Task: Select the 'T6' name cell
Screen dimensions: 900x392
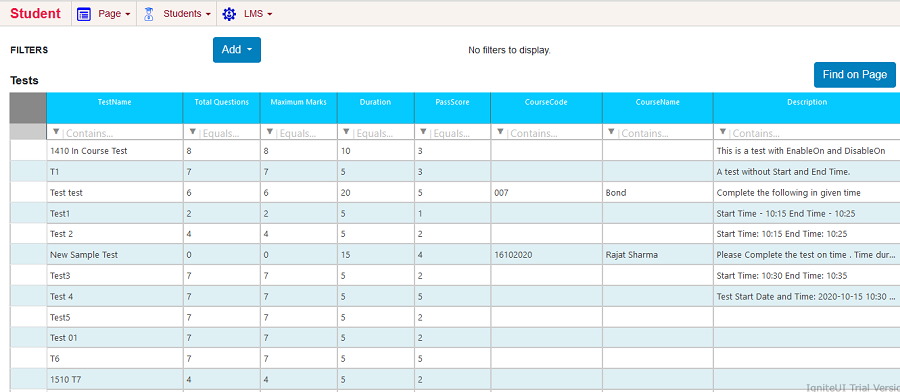Action: coord(115,359)
